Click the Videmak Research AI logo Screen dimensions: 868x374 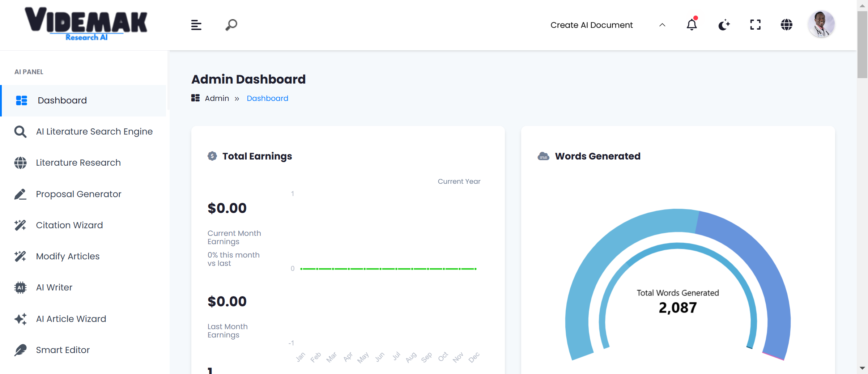coord(86,24)
